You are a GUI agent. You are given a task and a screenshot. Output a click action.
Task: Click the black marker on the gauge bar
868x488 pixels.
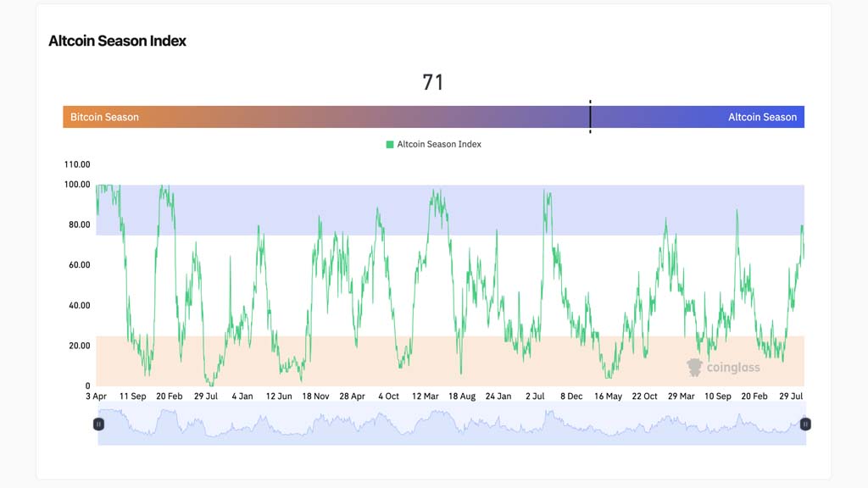pyautogui.click(x=590, y=117)
